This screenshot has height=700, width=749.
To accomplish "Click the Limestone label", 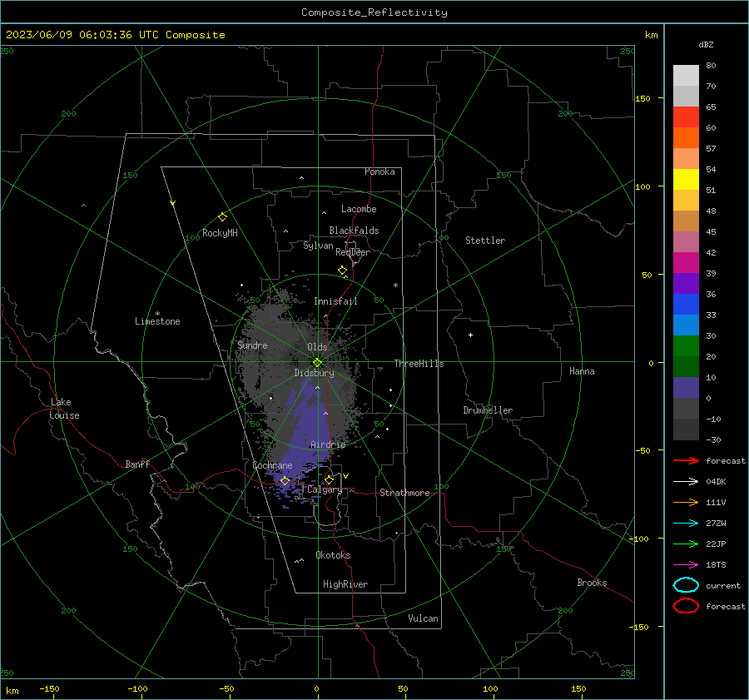I will point(157,321).
